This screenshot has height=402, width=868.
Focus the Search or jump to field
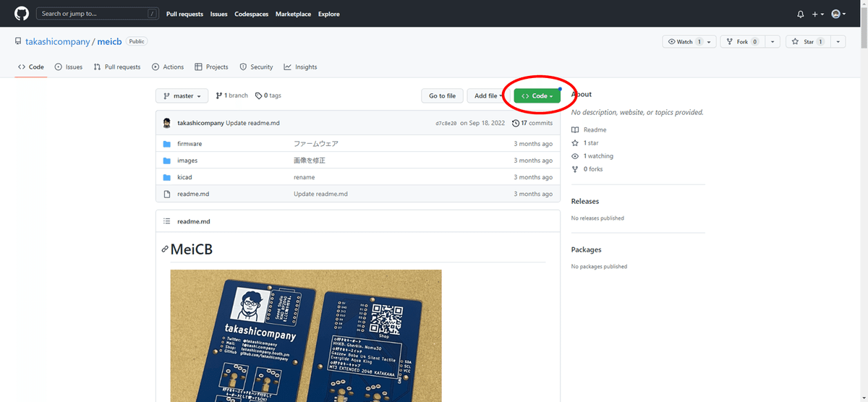pos(98,14)
